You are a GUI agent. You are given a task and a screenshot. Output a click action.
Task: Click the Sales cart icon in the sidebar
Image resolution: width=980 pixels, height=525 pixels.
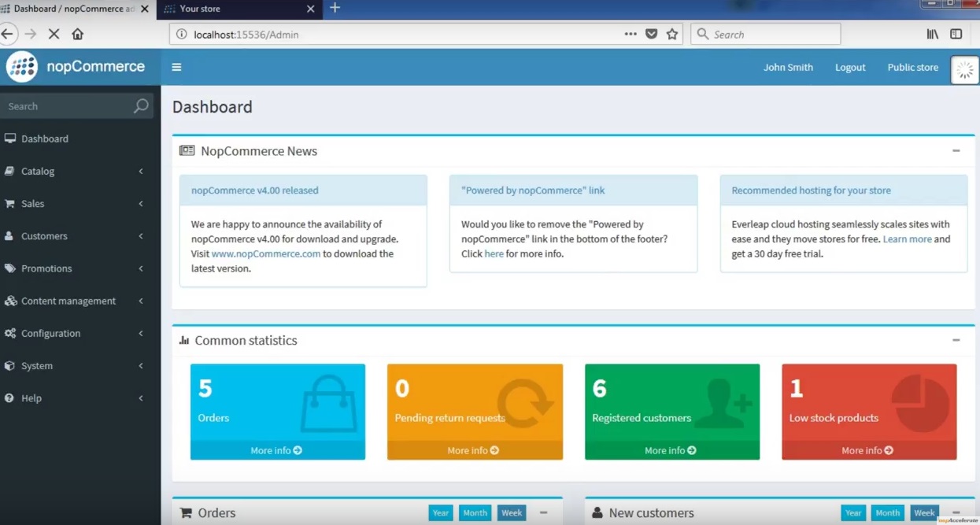[x=9, y=203]
